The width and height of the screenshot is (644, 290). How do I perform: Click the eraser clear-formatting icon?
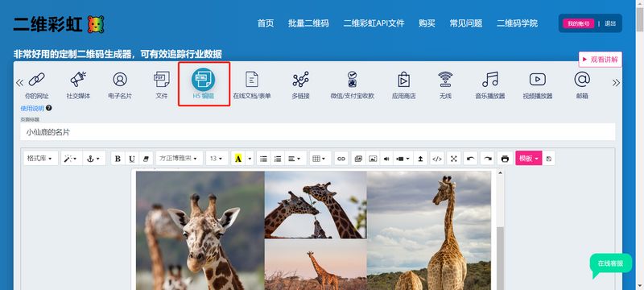(x=146, y=158)
